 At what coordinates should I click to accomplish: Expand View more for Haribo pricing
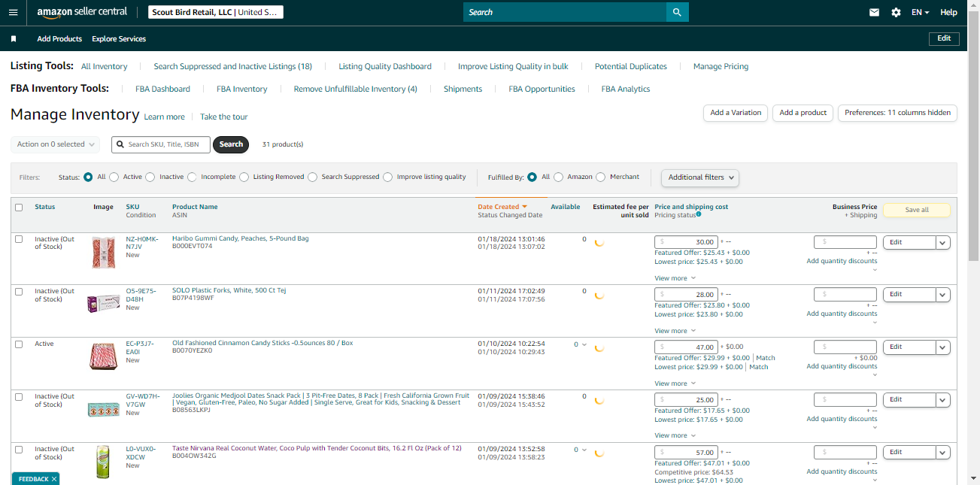tap(675, 278)
